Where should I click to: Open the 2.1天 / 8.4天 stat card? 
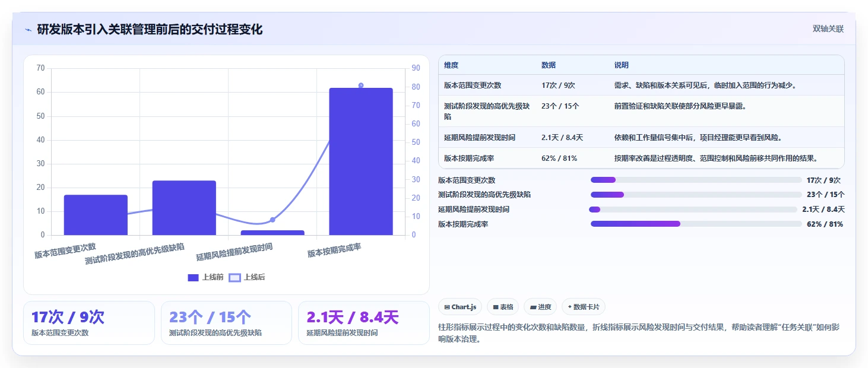pyautogui.click(x=363, y=323)
